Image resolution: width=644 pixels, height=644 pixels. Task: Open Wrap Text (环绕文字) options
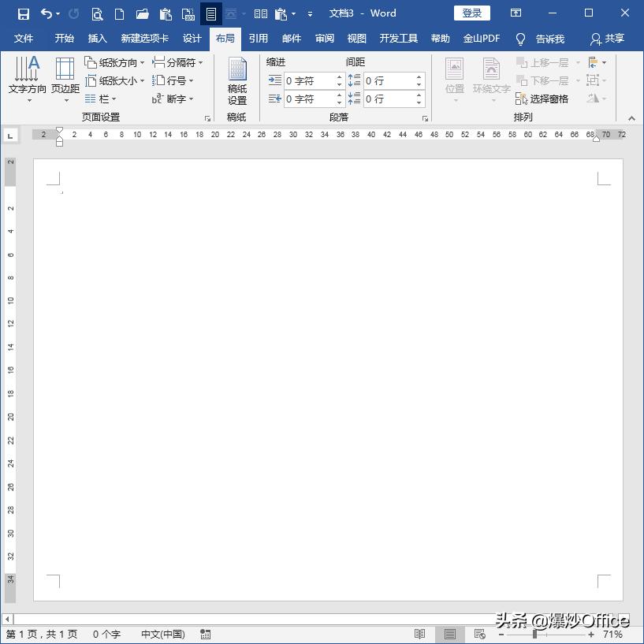coord(492,80)
